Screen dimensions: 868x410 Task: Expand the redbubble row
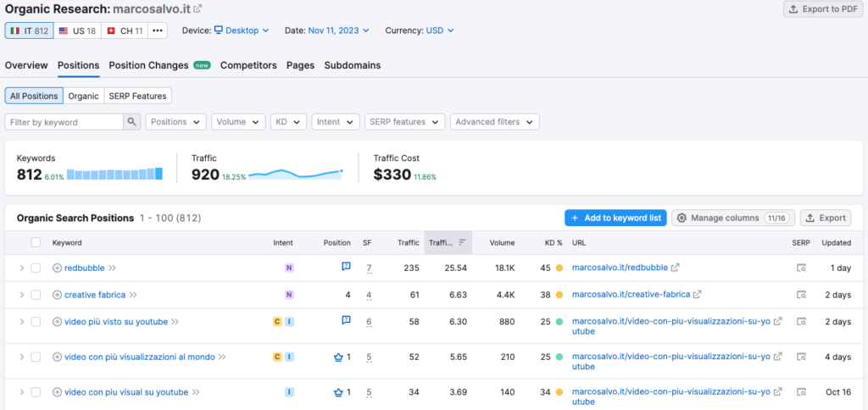tap(21, 268)
